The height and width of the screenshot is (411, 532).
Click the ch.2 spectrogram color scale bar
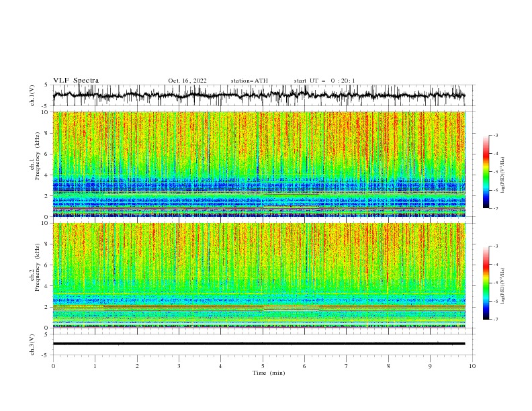[x=486, y=283]
